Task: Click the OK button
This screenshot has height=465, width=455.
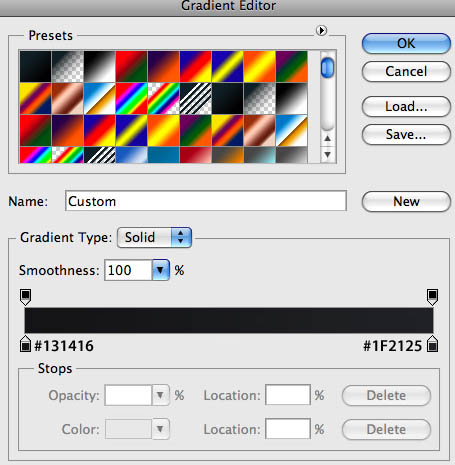Action: pos(406,43)
